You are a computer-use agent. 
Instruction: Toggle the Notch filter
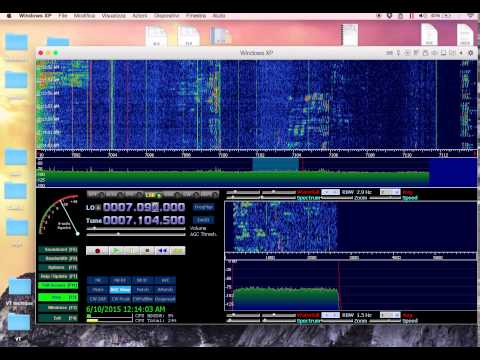(142, 290)
